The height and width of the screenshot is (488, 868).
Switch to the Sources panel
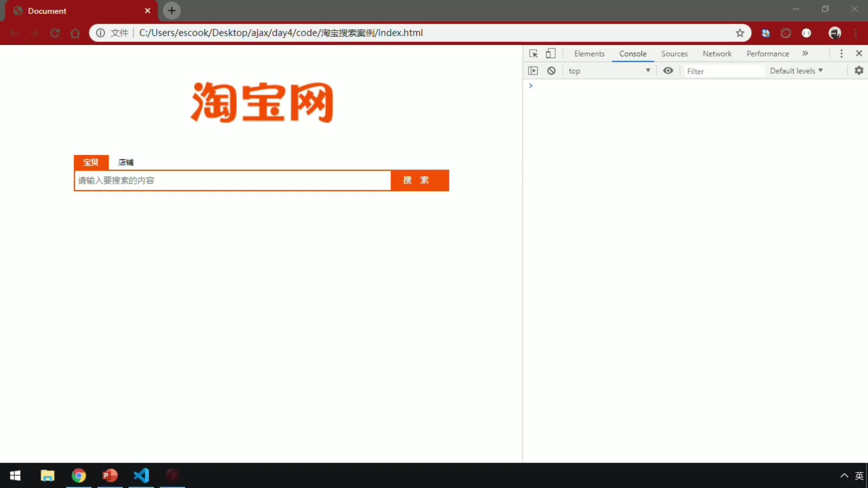674,54
